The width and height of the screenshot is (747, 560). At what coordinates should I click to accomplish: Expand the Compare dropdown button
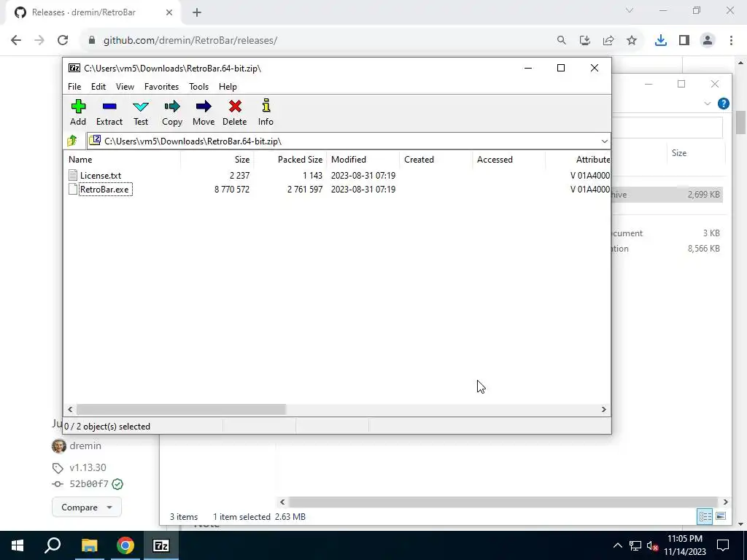tap(87, 507)
